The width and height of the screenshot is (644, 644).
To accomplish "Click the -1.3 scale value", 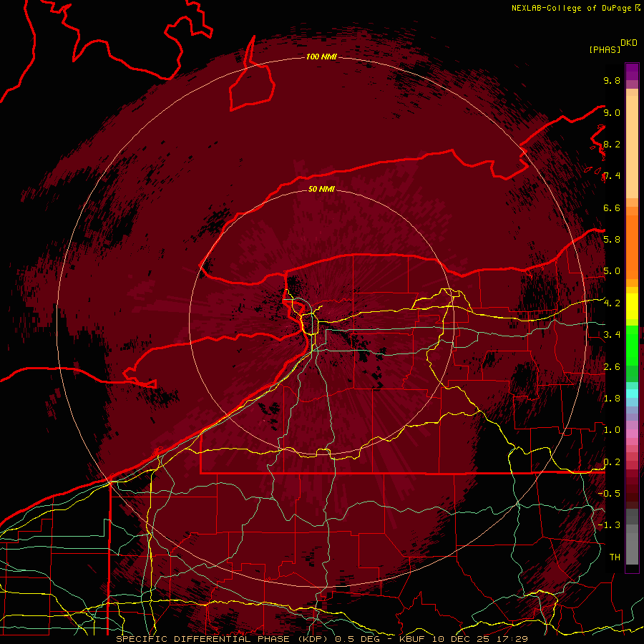I will [x=610, y=525].
